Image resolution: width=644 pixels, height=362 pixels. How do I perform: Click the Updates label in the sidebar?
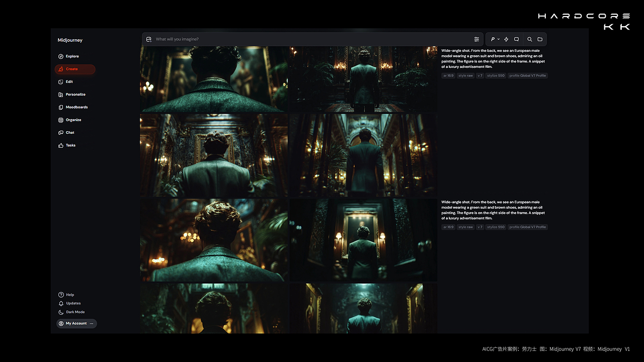(x=73, y=303)
